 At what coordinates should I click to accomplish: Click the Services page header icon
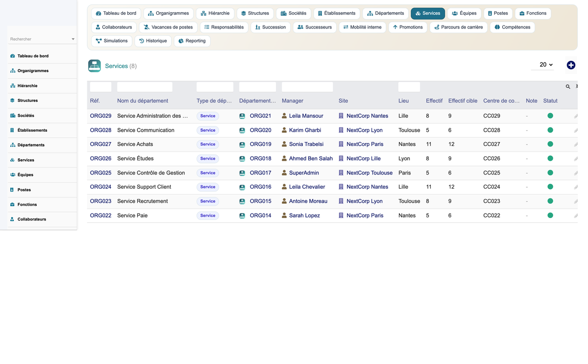(x=95, y=66)
